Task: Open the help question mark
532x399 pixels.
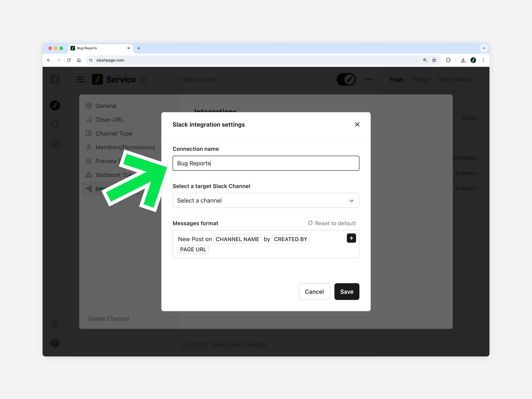Action: [55, 343]
